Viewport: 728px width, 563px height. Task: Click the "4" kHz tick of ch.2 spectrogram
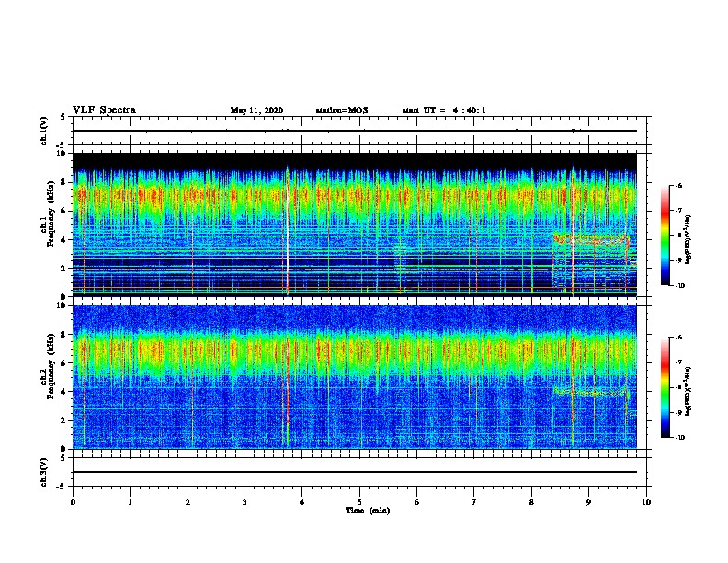65,392
